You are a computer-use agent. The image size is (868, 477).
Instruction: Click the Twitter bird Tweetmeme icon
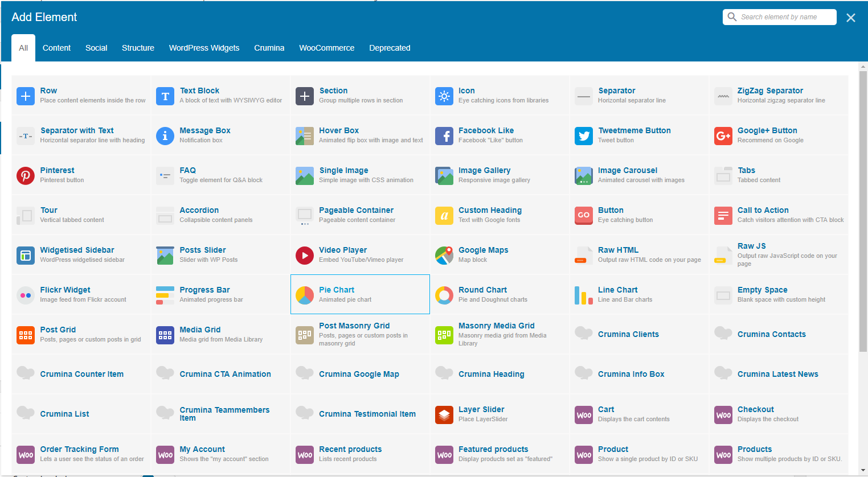click(x=584, y=136)
